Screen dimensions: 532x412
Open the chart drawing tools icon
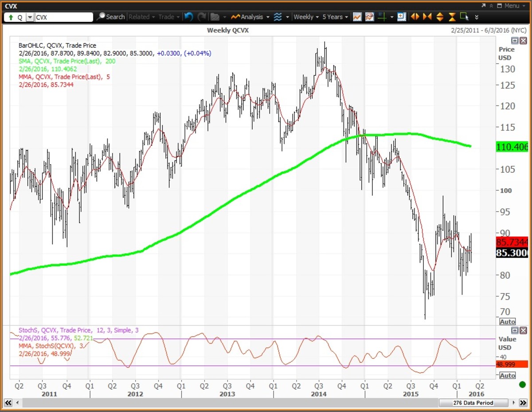click(369, 16)
